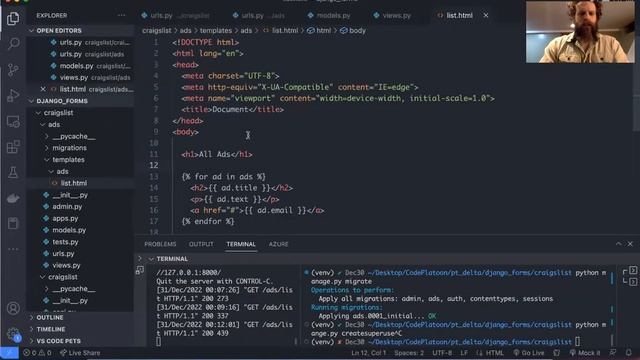Open Accounts menu icon
The width and height of the screenshot is (640, 360).
13,308
